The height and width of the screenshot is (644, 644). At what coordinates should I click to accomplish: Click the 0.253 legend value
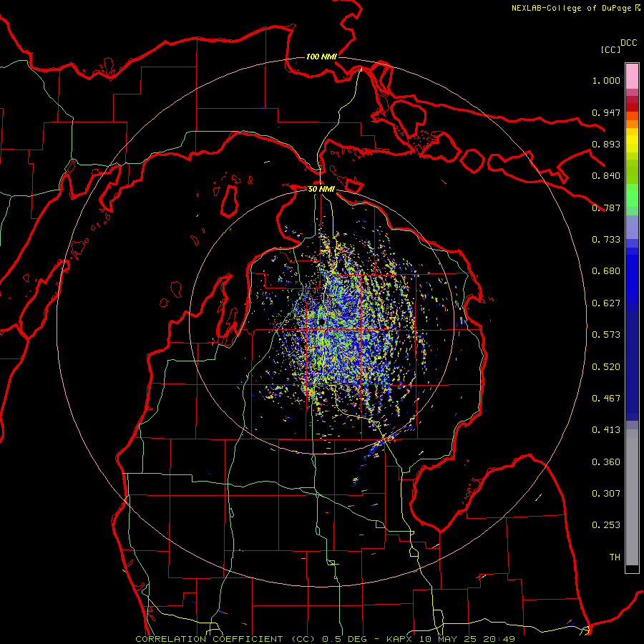click(606, 525)
